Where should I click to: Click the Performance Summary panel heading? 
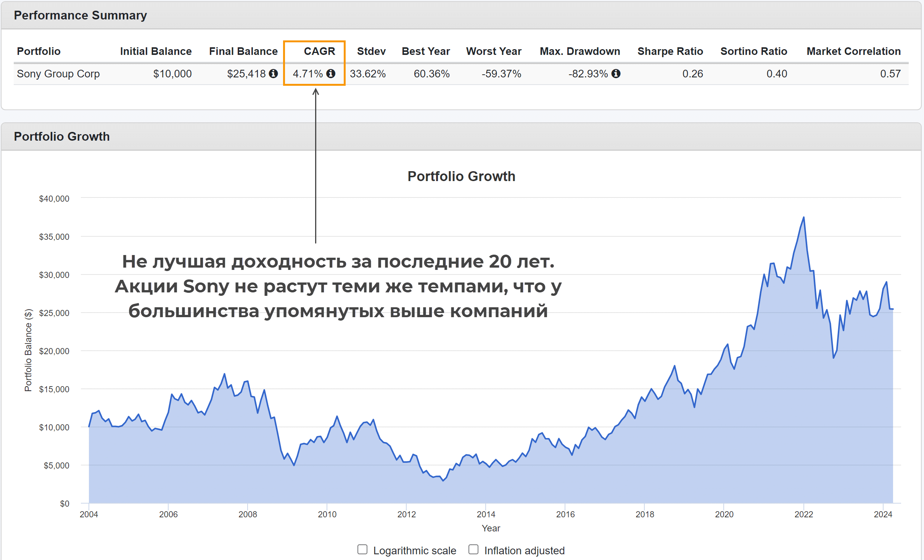click(80, 15)
